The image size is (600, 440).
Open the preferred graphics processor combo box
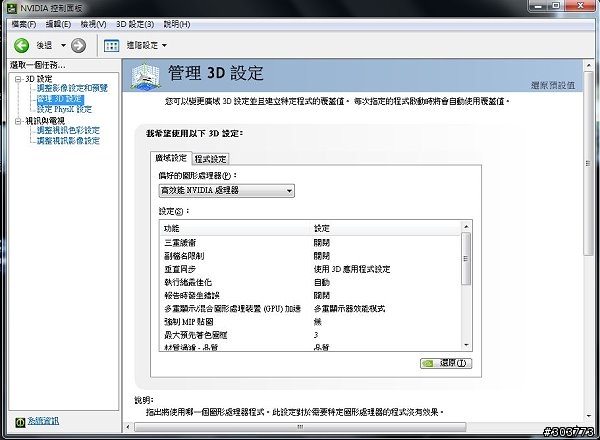[x=227, y=191]
